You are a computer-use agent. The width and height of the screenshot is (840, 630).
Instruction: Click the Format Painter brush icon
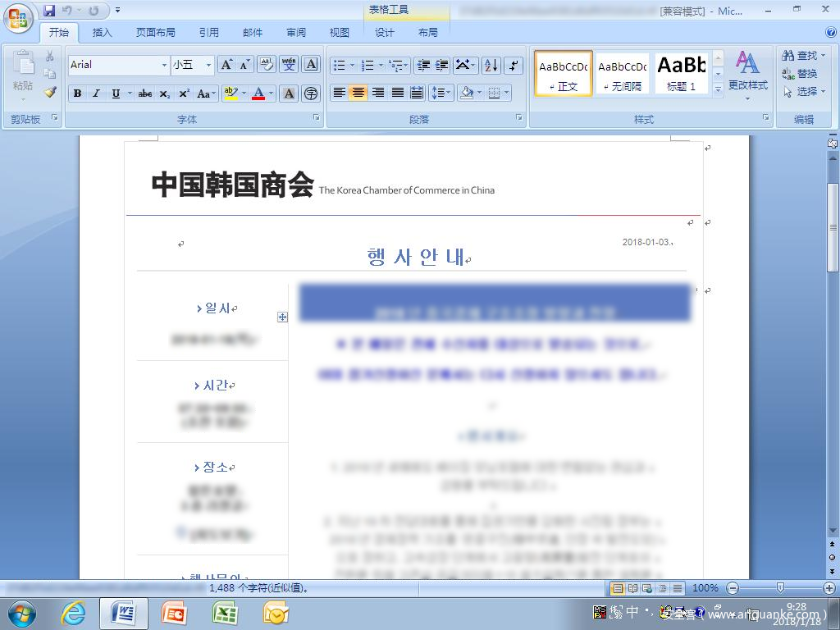pos(50,92)
